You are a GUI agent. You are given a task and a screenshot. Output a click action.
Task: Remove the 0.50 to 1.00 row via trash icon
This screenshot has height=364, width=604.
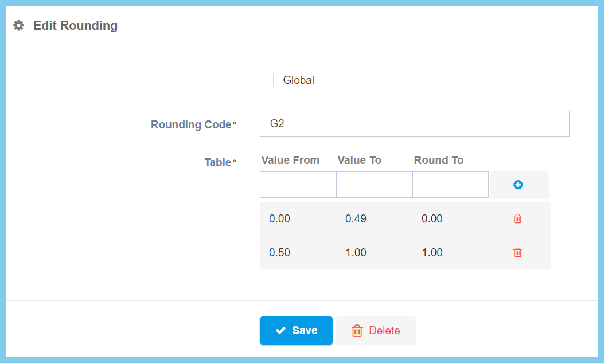517,252
